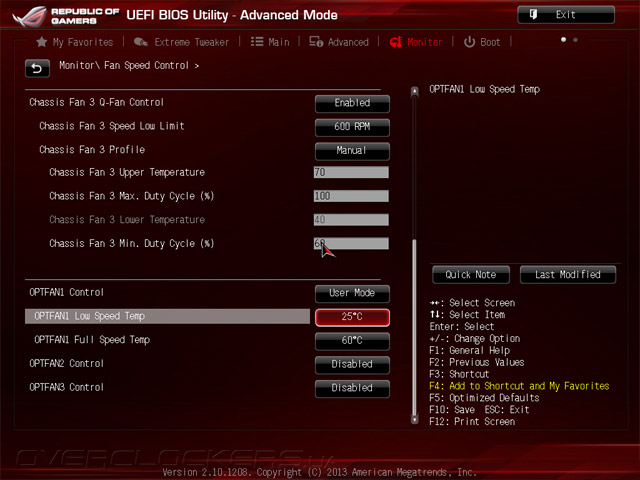Click Chassis Fan 3 Upper Temperature label
The width and height of the screenshot is (640, 480).
coord(127,172)
